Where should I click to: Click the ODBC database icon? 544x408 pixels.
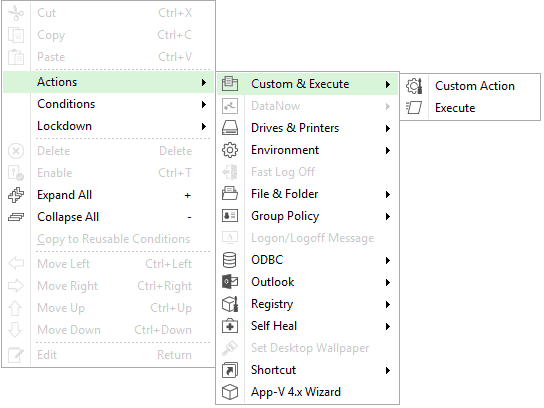coord(230,260)
